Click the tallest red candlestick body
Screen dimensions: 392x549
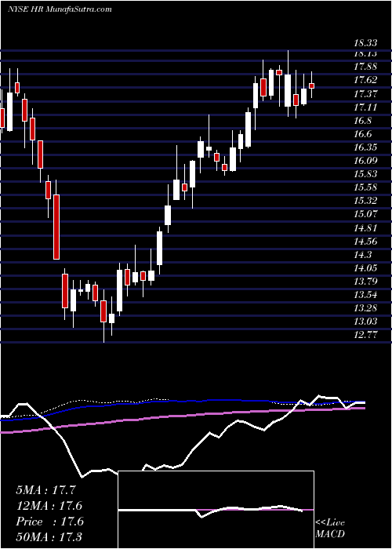pyautogui.click(x=56, y=227)
